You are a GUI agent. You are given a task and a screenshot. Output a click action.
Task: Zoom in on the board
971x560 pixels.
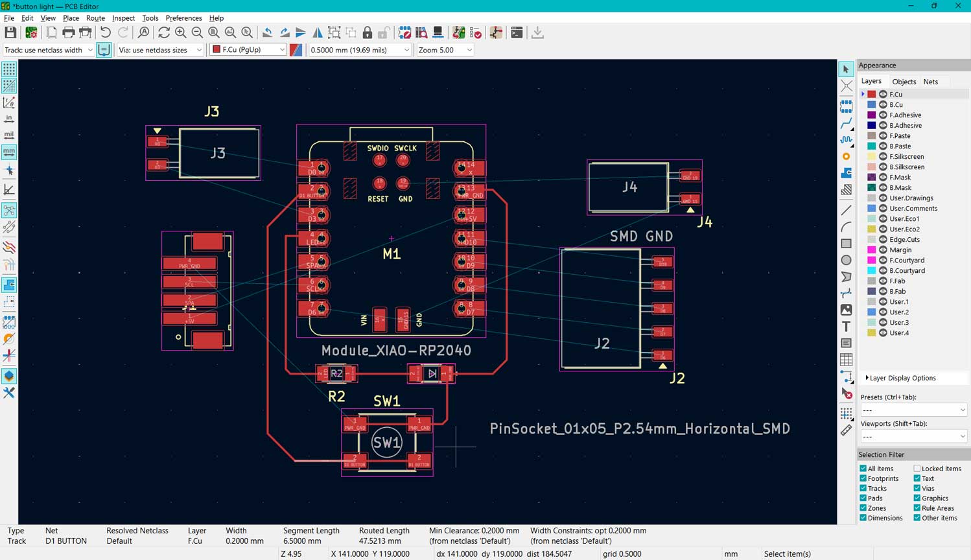pyautogui.click(x=181, y=32)
